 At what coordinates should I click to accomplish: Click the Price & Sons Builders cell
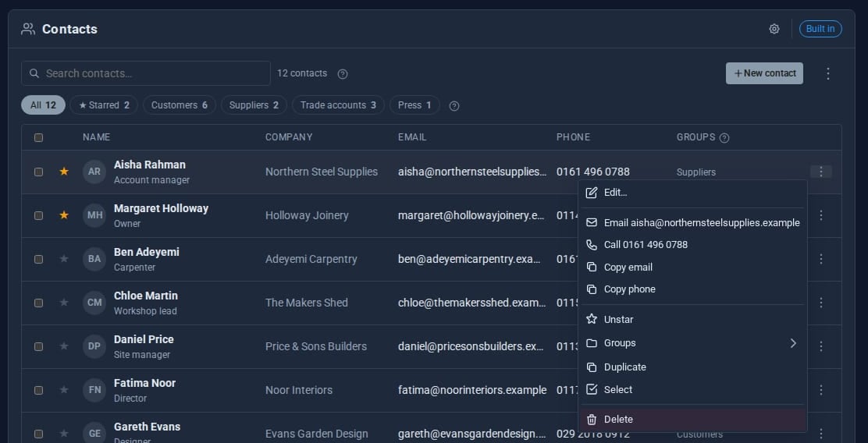[x=316, y=347]
